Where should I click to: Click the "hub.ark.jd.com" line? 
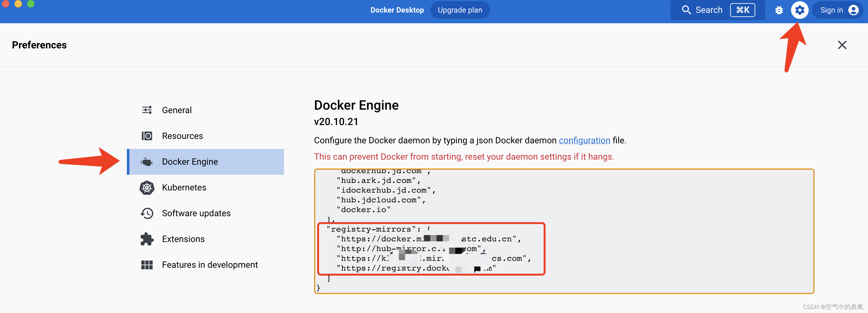(x=378, y=180)
